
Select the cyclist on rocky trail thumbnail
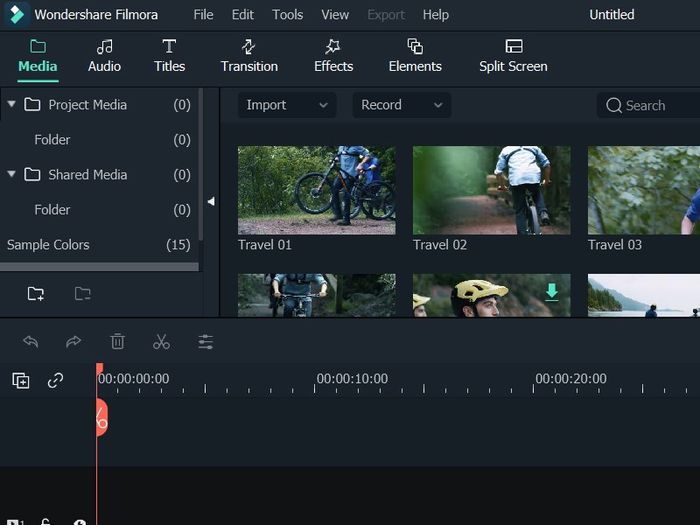click(x=317, y=296)
